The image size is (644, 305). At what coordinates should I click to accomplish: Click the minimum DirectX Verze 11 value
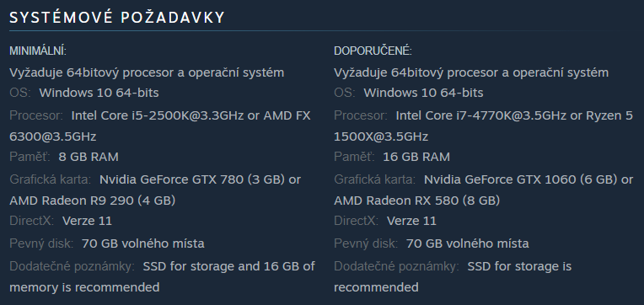pyautogui.click(x=87, y=221)
